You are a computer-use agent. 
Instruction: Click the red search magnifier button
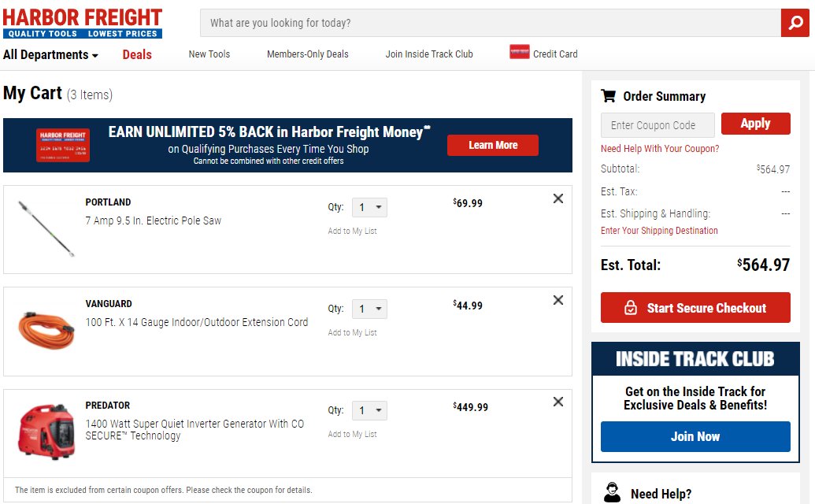795,23
